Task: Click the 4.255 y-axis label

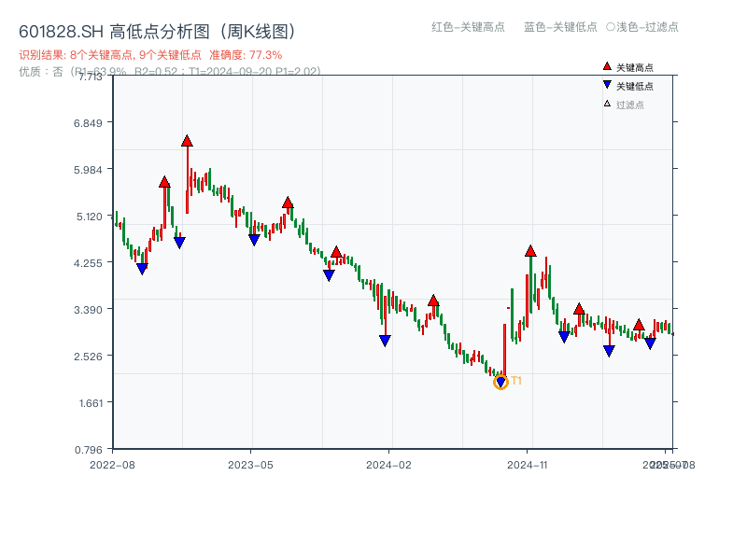Action: [x=88, y=263]
